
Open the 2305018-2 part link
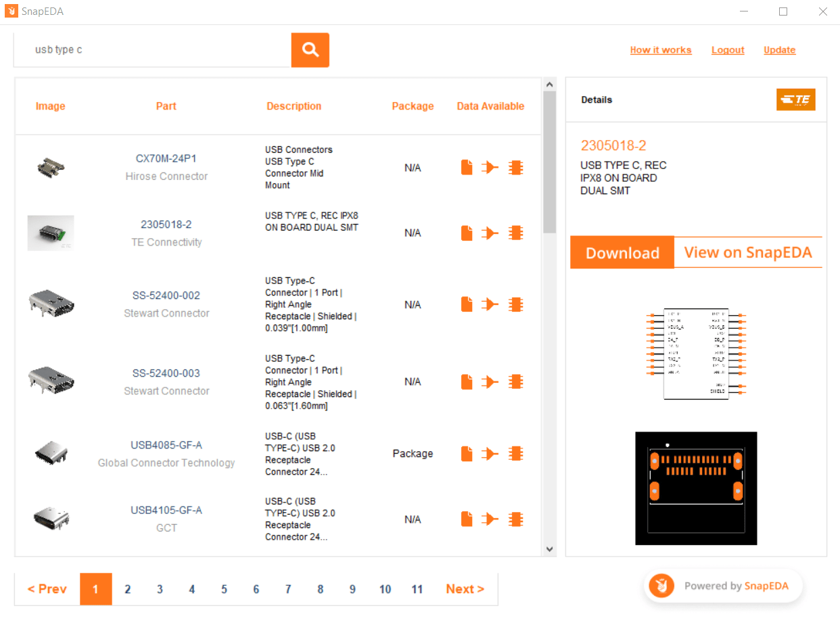pyautogui.click(x=166, y=224)
